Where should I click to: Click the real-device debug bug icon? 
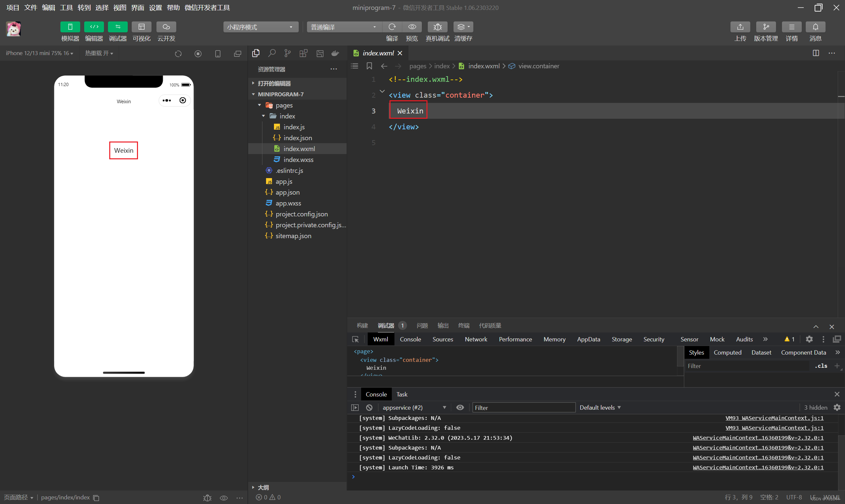pyautogui.click(x=437, y=27)
